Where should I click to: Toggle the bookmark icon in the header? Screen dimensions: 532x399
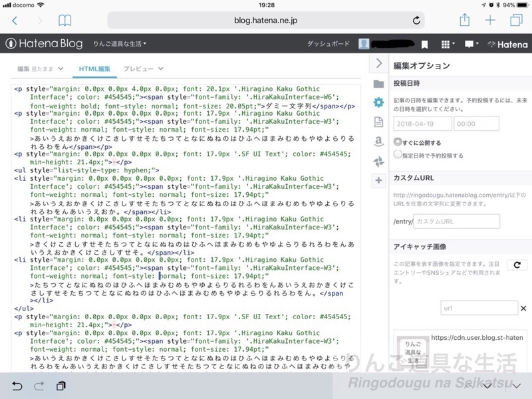click(x=425, y=43)
